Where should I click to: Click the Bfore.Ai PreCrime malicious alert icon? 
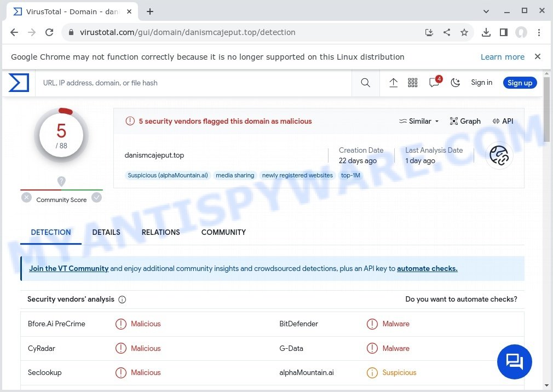pyautogui.click(x=120, y=324)
